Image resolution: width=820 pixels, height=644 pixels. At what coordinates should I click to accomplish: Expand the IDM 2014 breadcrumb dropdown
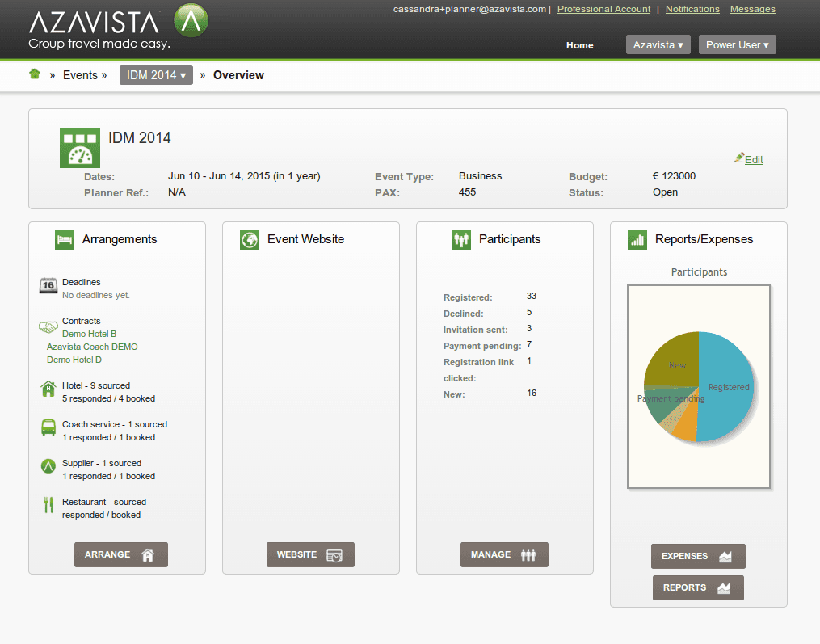(156, 75)
